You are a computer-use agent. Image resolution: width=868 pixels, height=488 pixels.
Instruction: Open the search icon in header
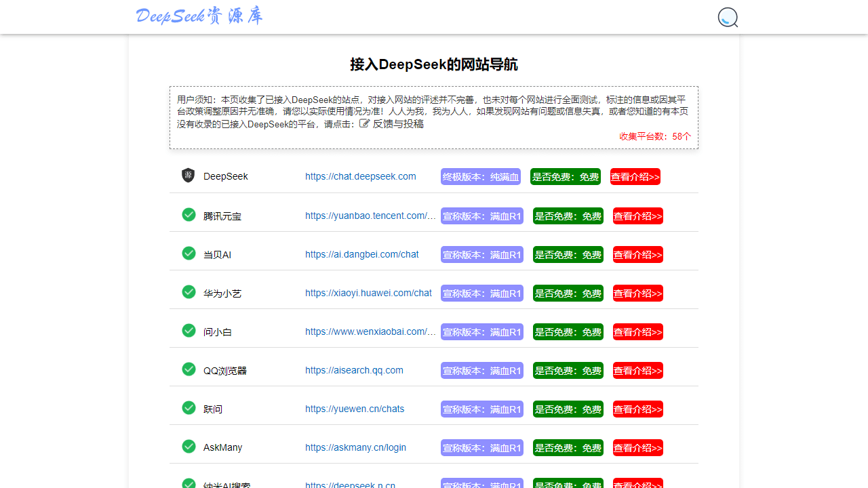tap(728, 18)
